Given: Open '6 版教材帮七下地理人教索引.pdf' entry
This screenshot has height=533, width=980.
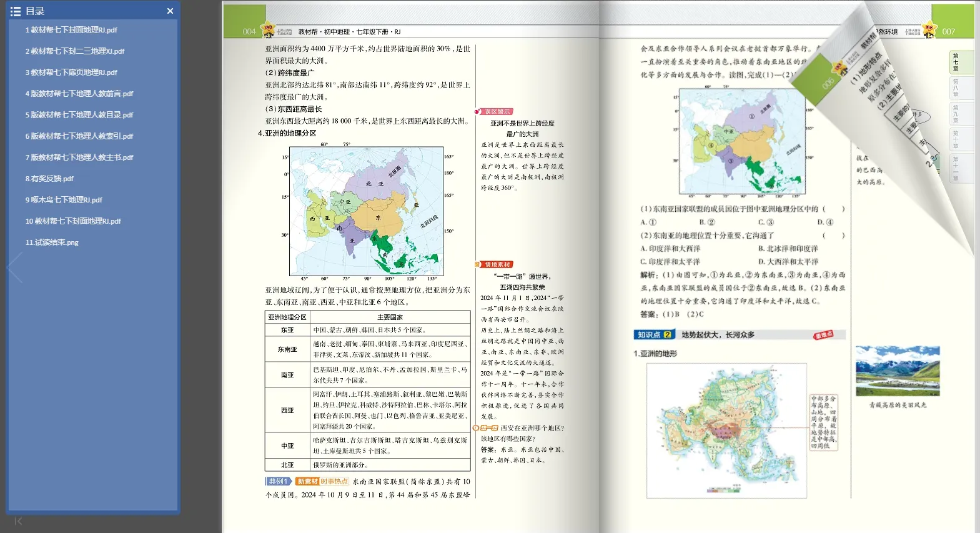Looking at the screenshot, I should 79,136.
